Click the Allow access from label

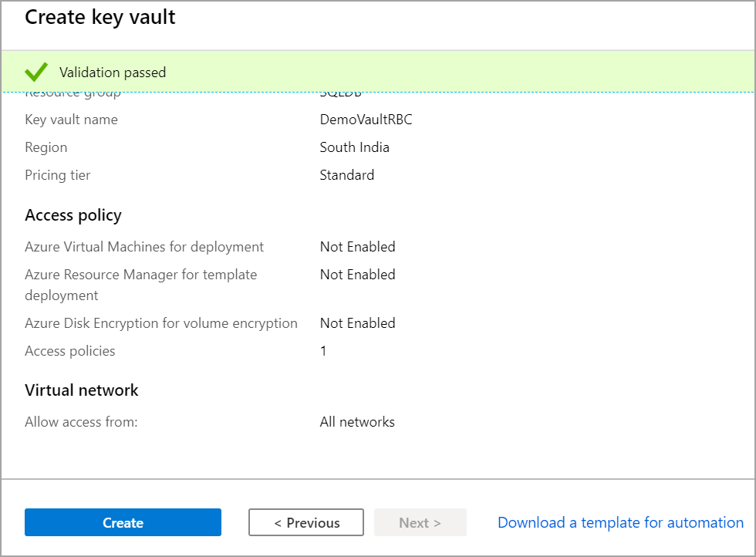(81, 422)
